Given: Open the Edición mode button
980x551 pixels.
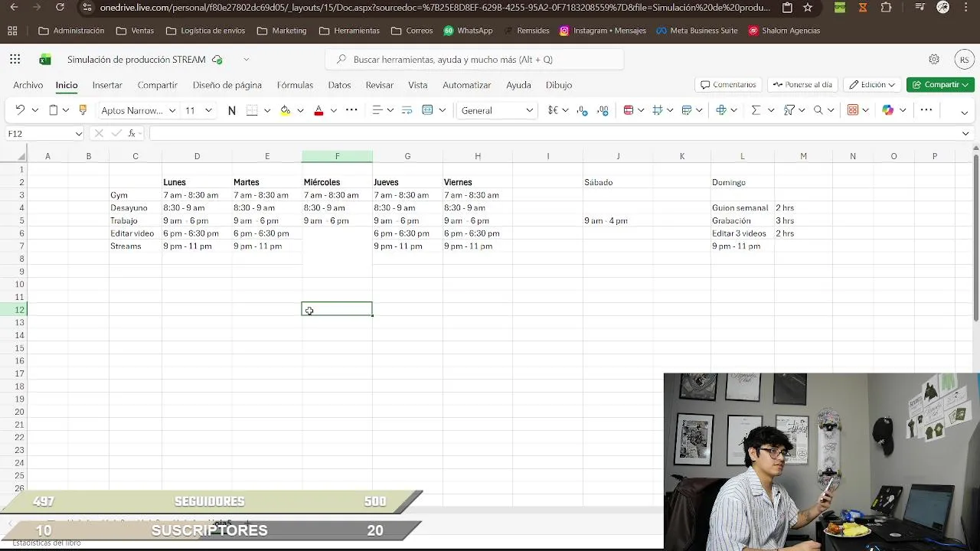Looking at the screenshot, I should click(x=871, y=84).
